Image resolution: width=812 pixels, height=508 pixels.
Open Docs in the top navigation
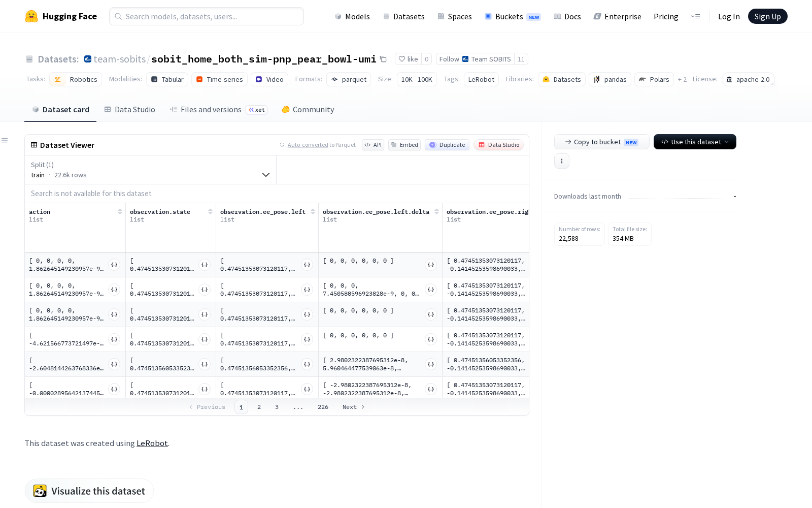[x=567, y=16]
